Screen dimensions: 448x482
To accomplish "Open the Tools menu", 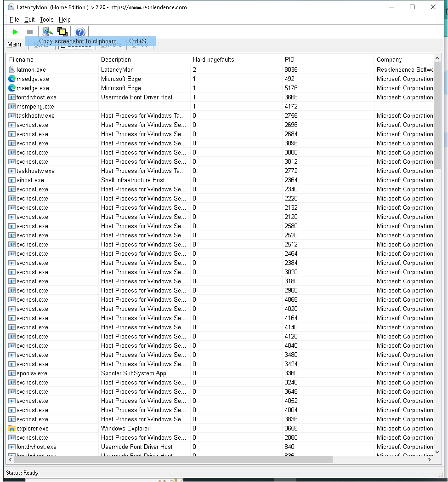I will (x=47, y=19).
